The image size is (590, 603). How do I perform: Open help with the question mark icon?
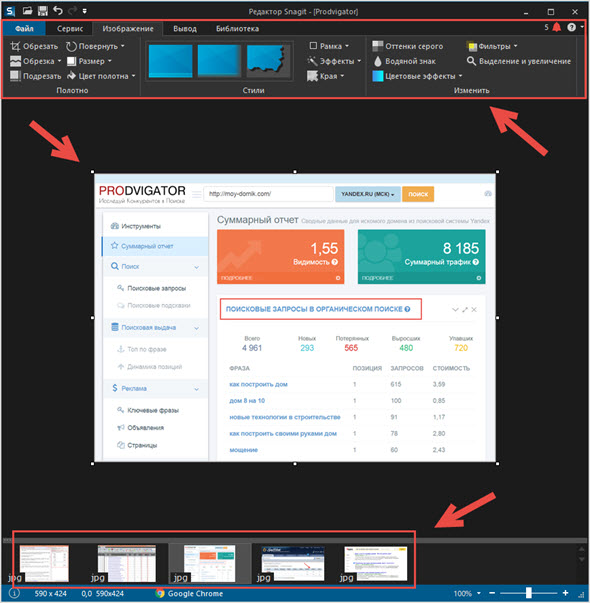pyautogui.click(x=572, y=27)
